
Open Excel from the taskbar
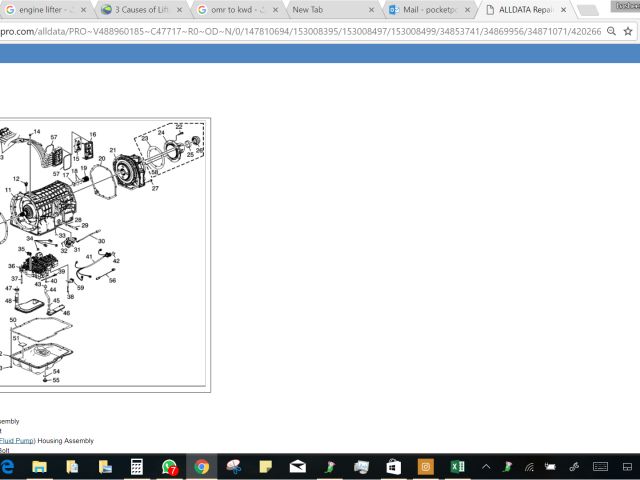coord(457,466)
